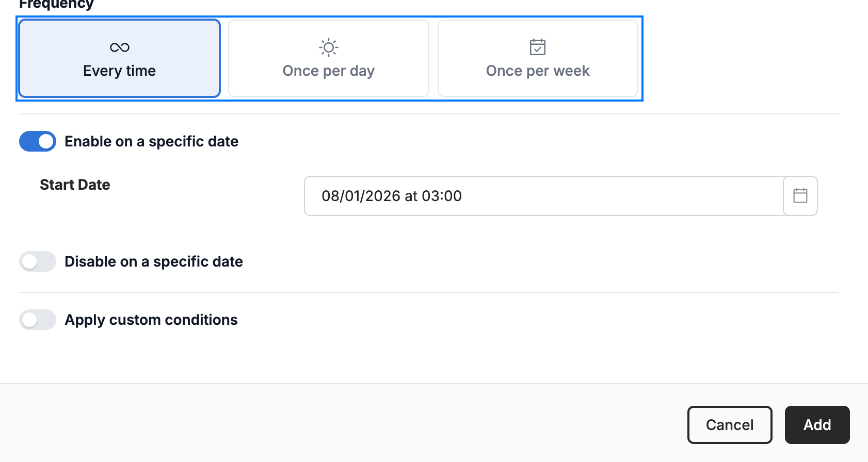Enable the Disable on a specific date switch
Screen dimensions: 868x462
point(38,261)
